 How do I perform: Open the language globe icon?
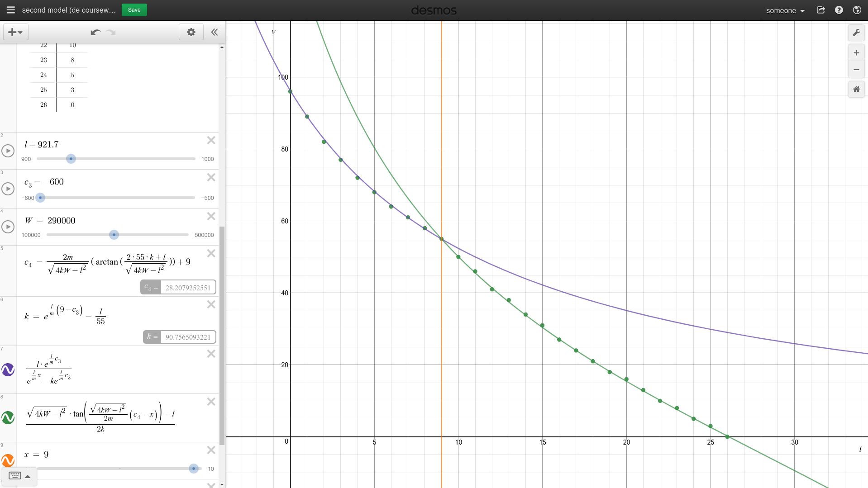857,10
